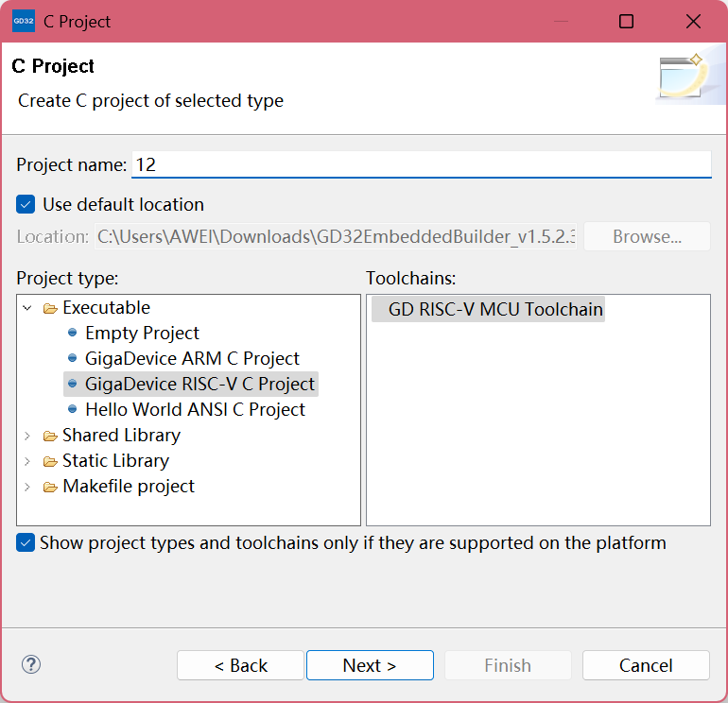Click the GD32 application icon in title bar
This screenshot has width=728, height=703.
24,21
